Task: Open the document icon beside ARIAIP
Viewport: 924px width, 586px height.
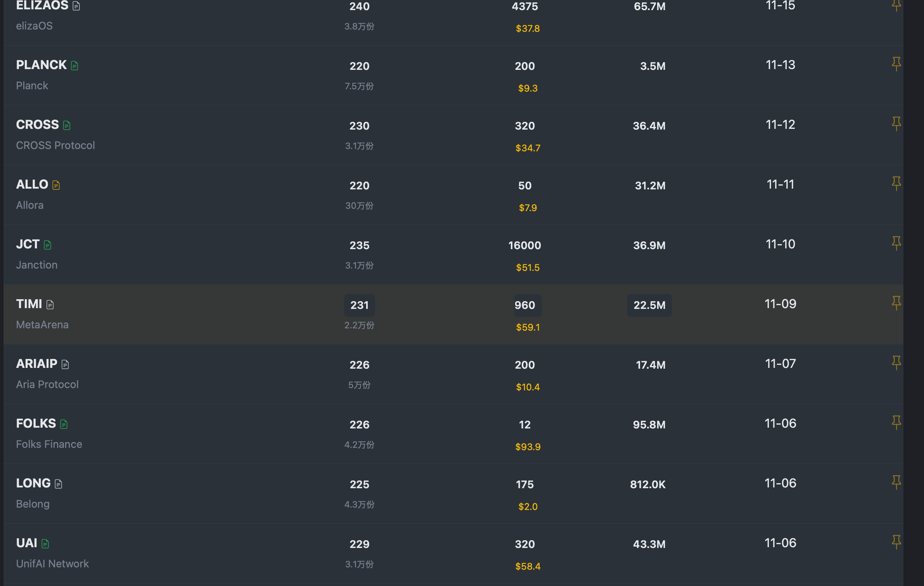Action: coord(65,364)
